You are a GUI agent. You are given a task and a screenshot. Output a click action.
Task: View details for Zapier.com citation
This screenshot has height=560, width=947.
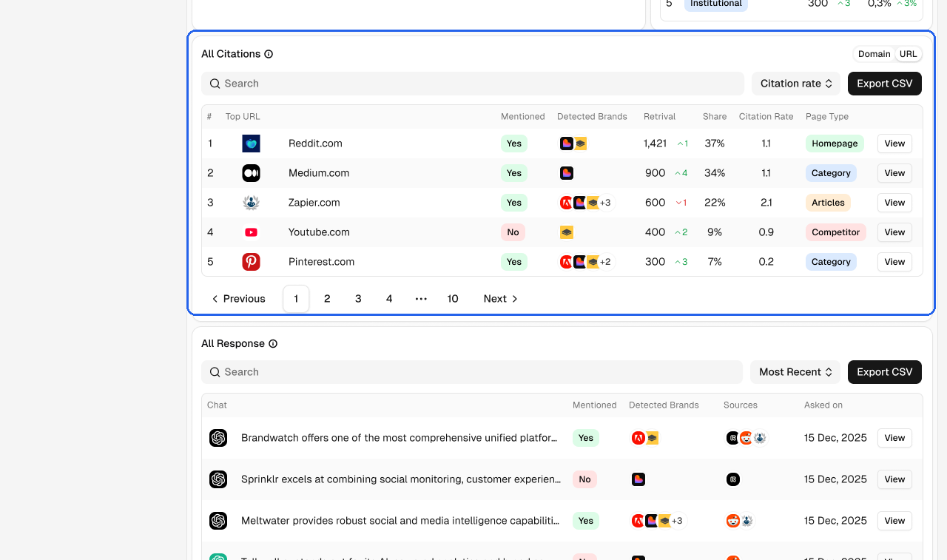pyautogui.click(x=894, y=203)
